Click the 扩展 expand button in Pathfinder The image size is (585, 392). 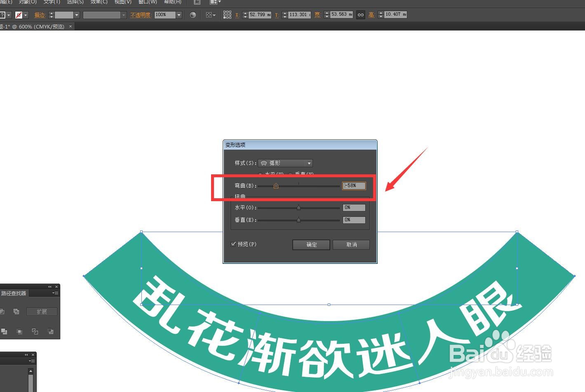pyautogui.click(x=42, y=312)
